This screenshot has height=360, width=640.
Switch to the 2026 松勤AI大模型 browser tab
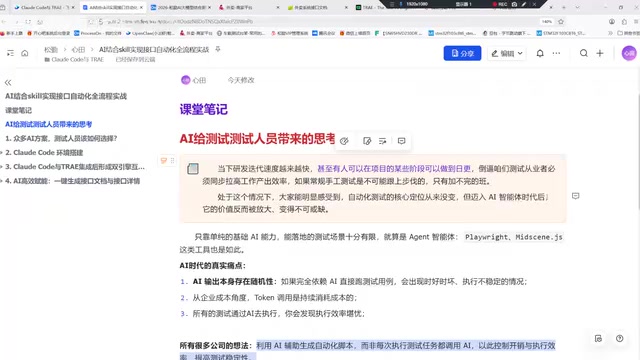pyautogui.click(x=180, y=7)
